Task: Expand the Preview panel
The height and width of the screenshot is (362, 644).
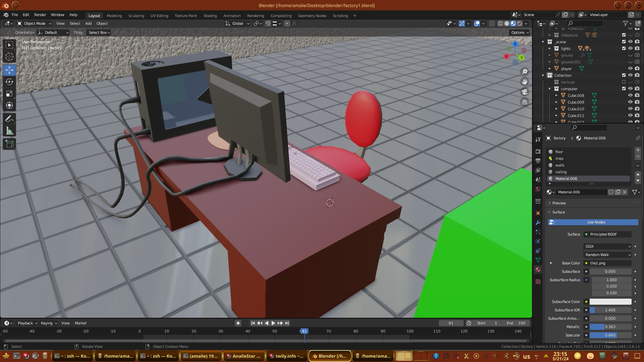Action: point(559,203)
